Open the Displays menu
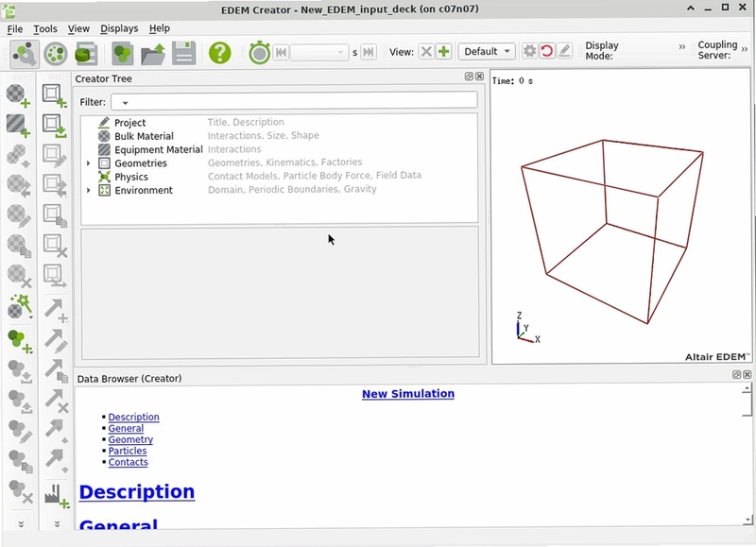Viewport: 756px width, 547px height. [119, 29]
